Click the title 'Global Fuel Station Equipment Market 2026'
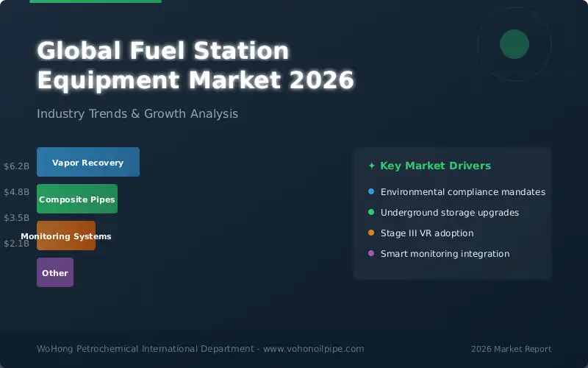This screenshot has height=368, width=588. 196,66
